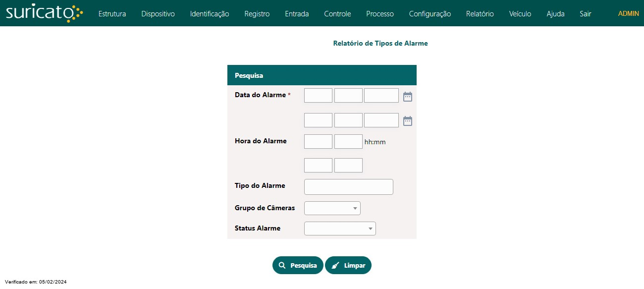Focus the start hour field of Hora do Alarme
The width and height of the screenshot is (644, 289).
click(x=318, y=141)
